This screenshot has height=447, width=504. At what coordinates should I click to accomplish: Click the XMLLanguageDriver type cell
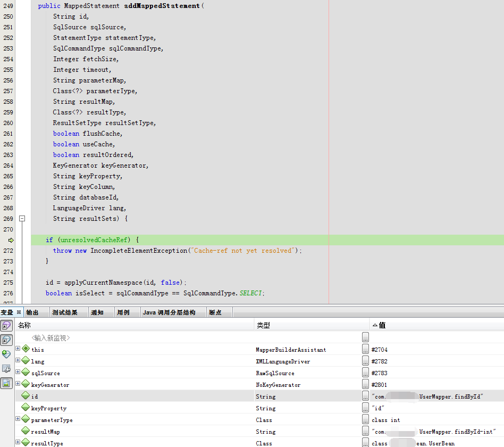click(x=283, y=361)
